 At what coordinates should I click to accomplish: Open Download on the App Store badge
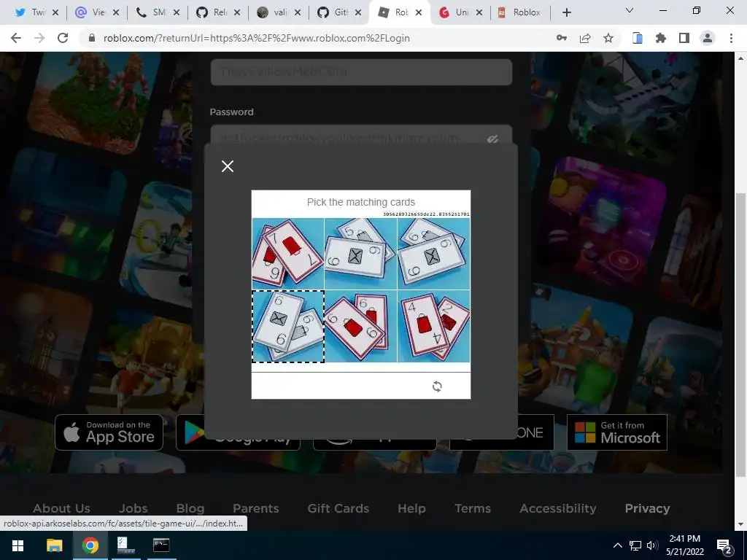[x=109, y=432]
